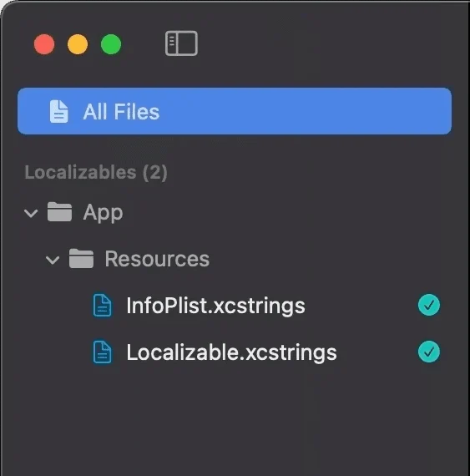This screenshot has height=476, width=470.
Task: Open Localizable.xcstrings file
Action: click(231, 352)
